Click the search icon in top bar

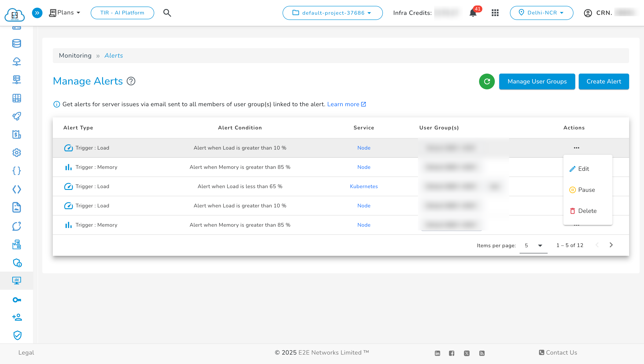click(x=167, y=13)
